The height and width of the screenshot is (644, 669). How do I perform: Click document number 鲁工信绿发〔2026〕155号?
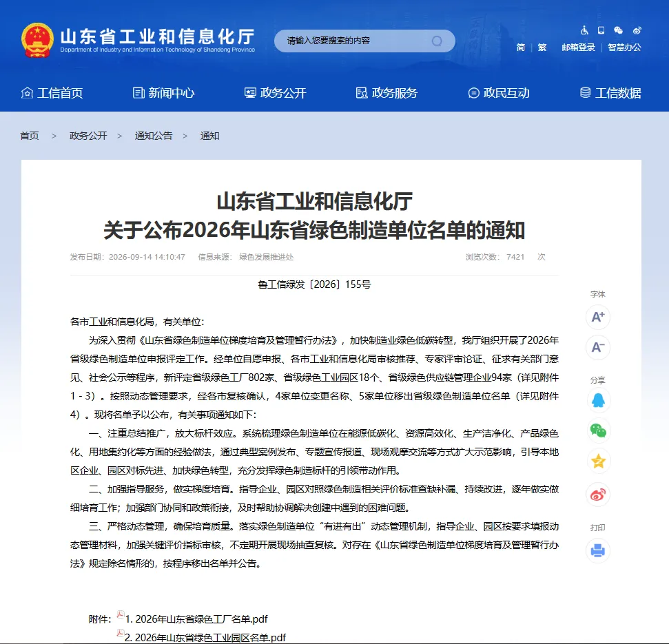[x=314, y=284]
